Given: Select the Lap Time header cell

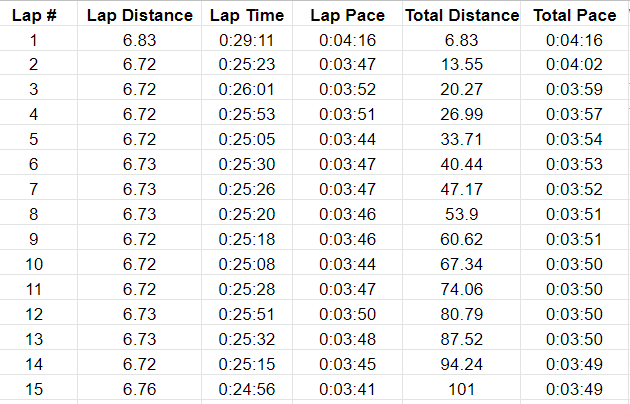Looking at the screenshot, I should 247,15.
